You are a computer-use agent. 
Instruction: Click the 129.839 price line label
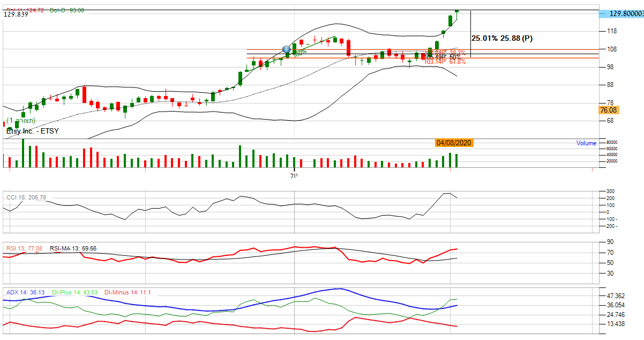pyautogui.click(x=16, y=15)
